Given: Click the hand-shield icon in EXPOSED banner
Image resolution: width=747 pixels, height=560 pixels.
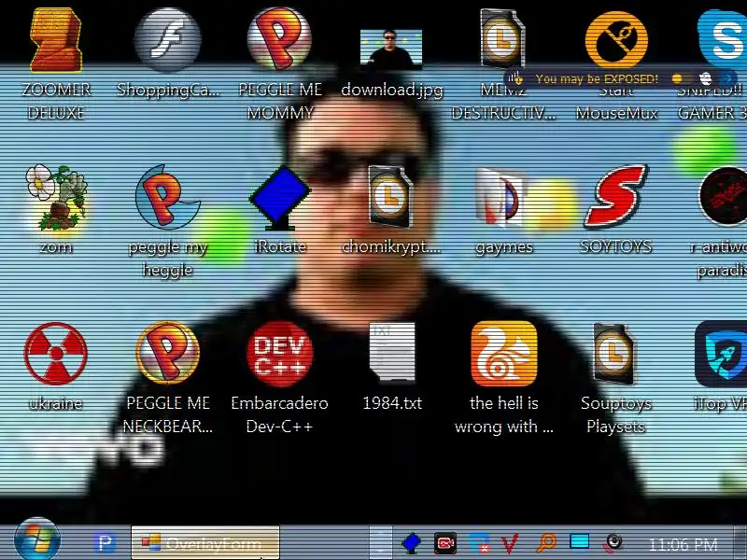Looking at the screenshot, I should point(516,78).
